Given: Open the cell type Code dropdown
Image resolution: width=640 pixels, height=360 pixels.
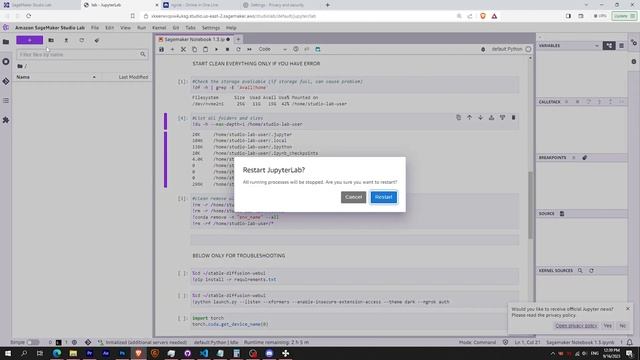Looking at the screenshot, I should 272,49.
